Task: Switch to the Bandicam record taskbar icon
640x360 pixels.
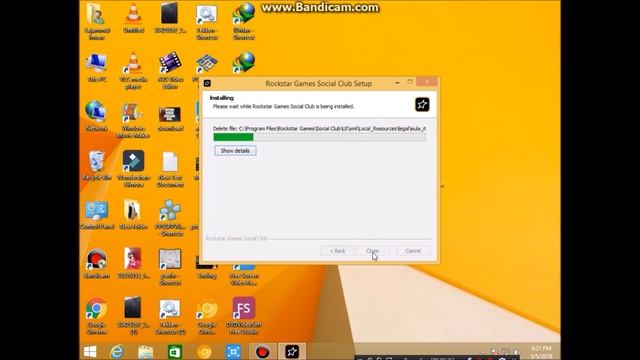Action: (x=262, y=352)
